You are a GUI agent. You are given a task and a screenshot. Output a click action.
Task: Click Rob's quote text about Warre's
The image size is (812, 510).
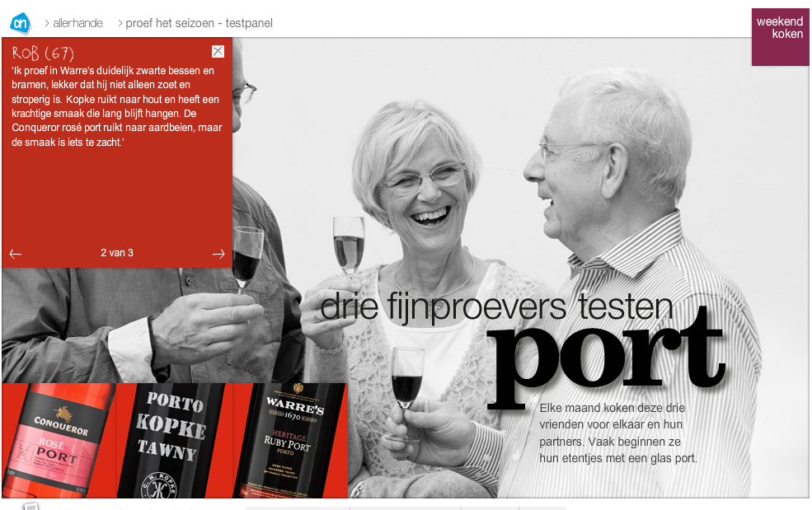(x=116, y=106)
